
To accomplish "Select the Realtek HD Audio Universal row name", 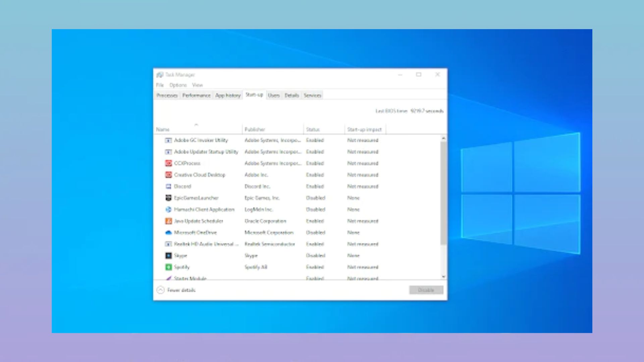I will click(x=206, y=244).
